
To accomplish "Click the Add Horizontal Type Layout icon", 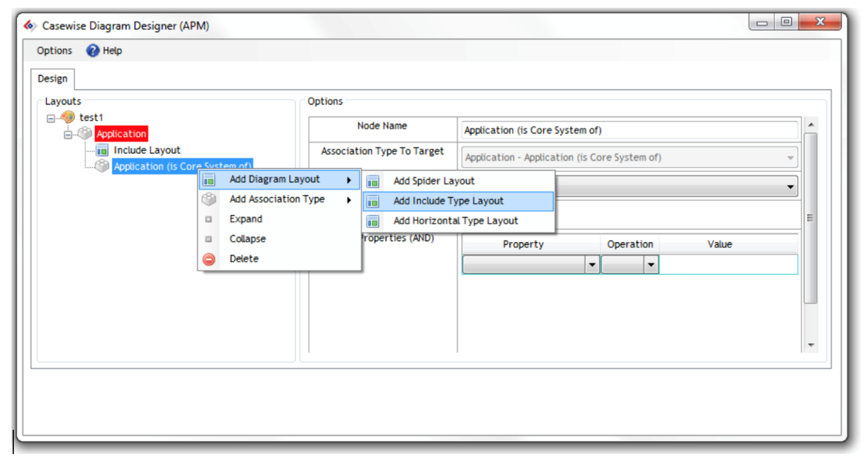I will (373, 221).
